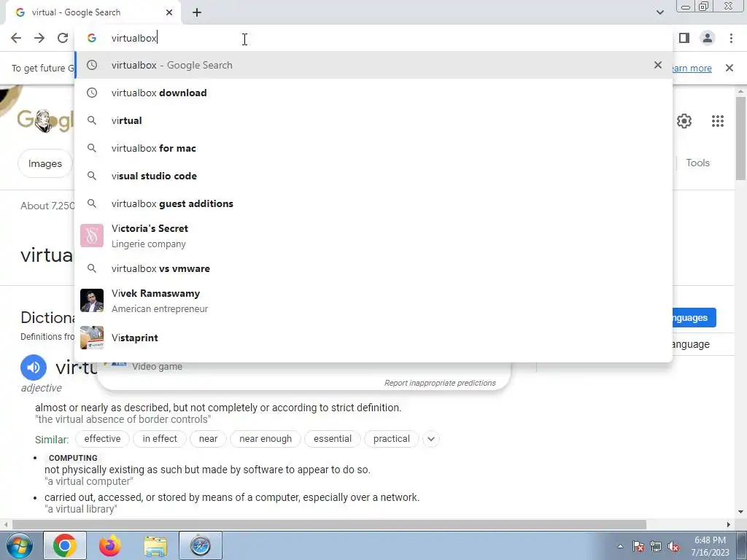Select the 'near enough' synonym chip
The width and height of the screenshot is (747, 560).
(x=266, y=438)
